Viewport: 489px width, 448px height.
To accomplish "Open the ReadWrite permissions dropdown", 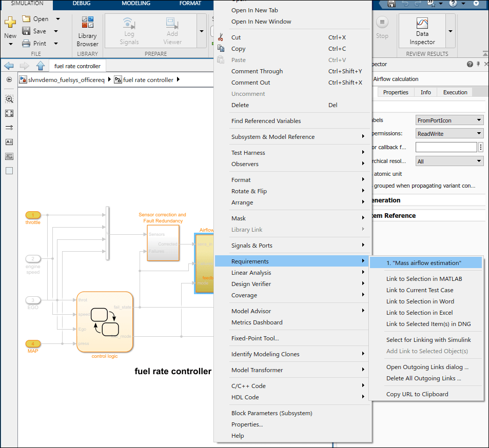I will [x=449, y=134].
